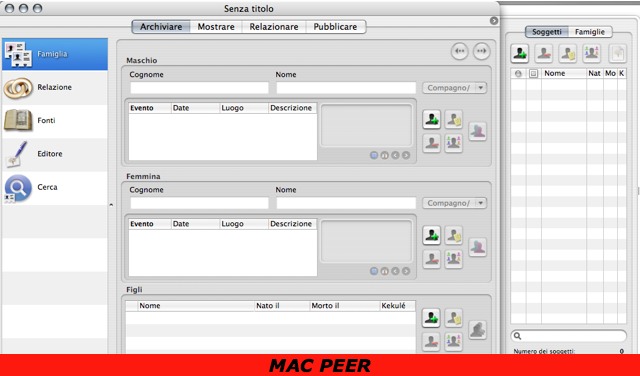Screen dimensions: 640x376
Task: Select the Famiglie tab
Action: [x=590, y=32]
